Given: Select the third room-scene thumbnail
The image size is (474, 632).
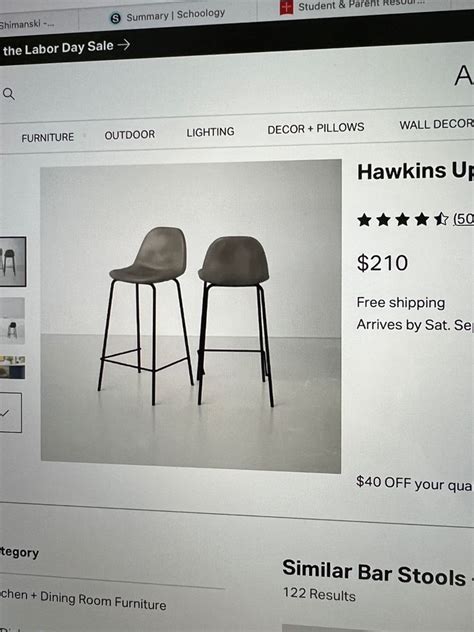Looking at the screenshot, I should 12,367.
